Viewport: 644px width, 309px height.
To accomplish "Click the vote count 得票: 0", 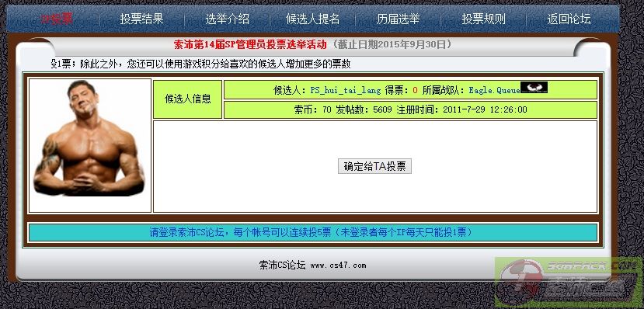I will click(x=401, y=90).
